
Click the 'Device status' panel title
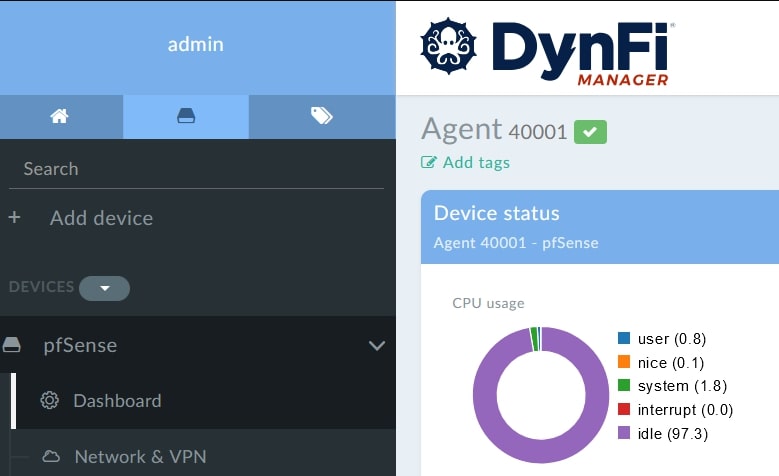pos(497,213)
